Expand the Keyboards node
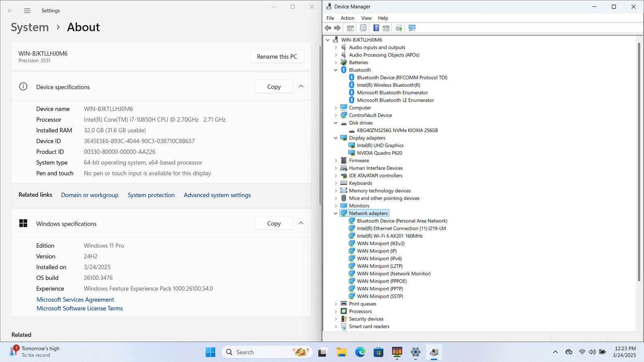The width and height of the screenshot is (644, 362). pyautogui.click(x=336, y=183)
